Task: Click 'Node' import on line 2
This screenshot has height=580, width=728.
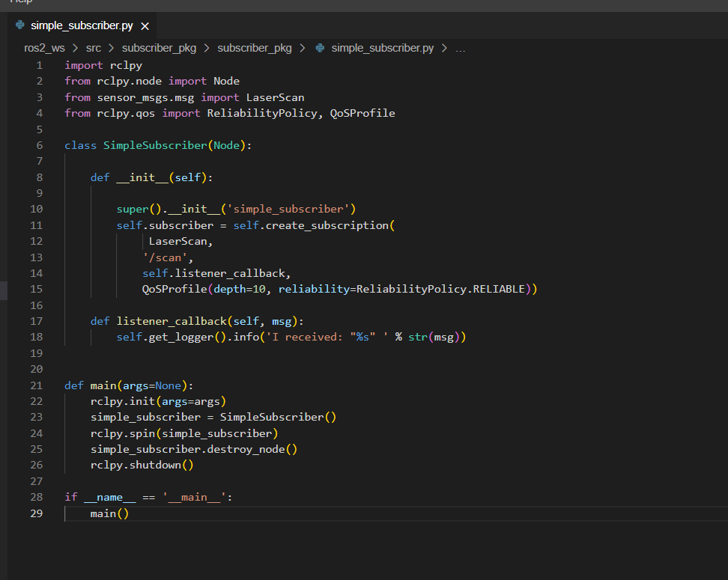Action: point(227,81)
